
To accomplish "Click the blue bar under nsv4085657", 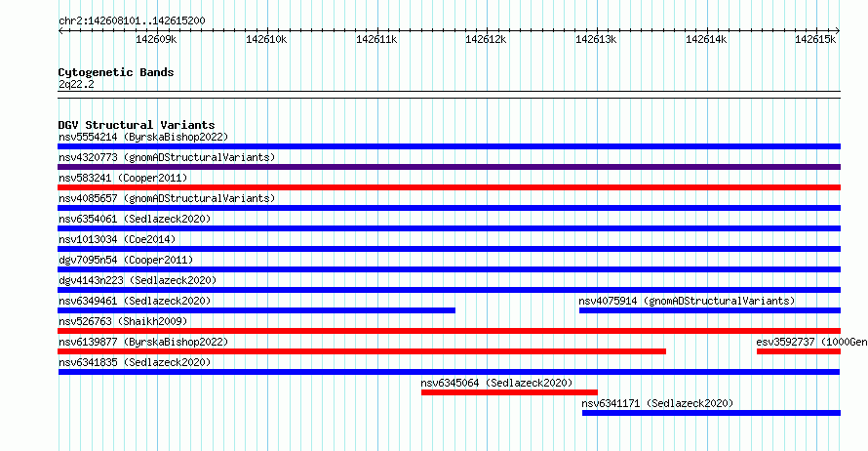I will (x=449, y=208).
